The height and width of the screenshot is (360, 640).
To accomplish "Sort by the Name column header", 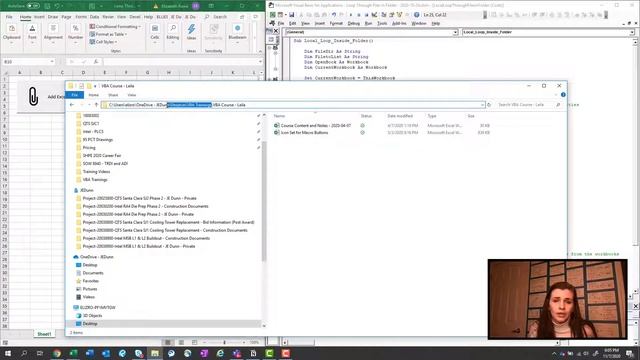I will coord(279,116).
